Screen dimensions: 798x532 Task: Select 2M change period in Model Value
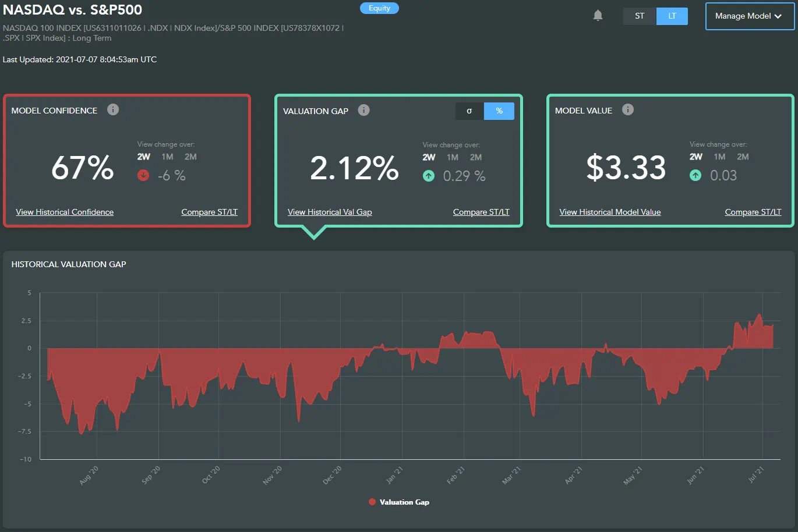click(x=743, y=157)
